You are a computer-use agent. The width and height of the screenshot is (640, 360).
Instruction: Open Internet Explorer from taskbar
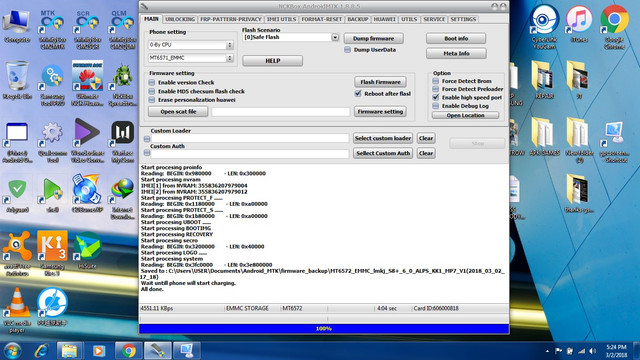42,351
